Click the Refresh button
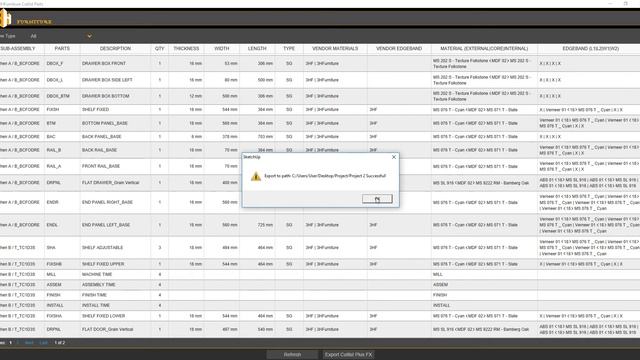Screen dimensions: 640x360 tap(292, 355)
